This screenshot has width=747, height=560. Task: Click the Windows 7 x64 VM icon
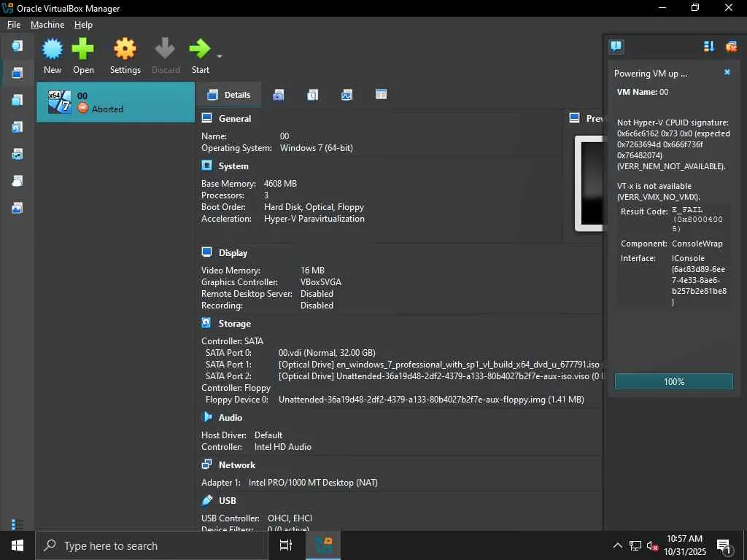60,102
